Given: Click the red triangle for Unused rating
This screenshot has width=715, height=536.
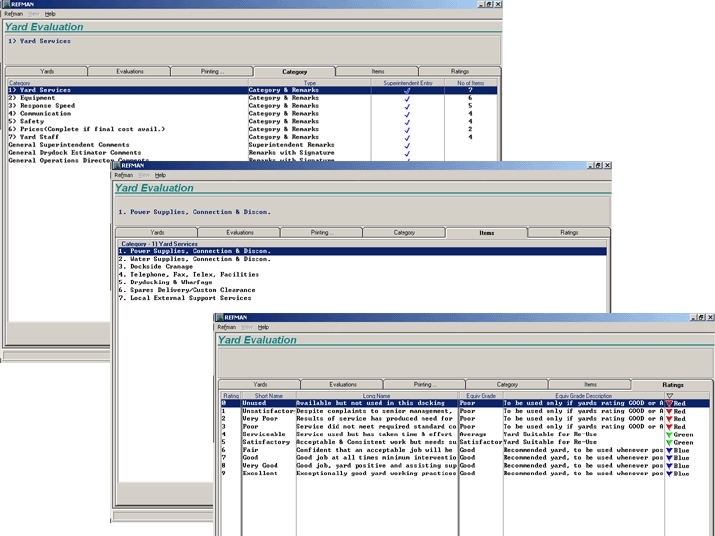Looking at the screenshot, I should coord(669,403).
